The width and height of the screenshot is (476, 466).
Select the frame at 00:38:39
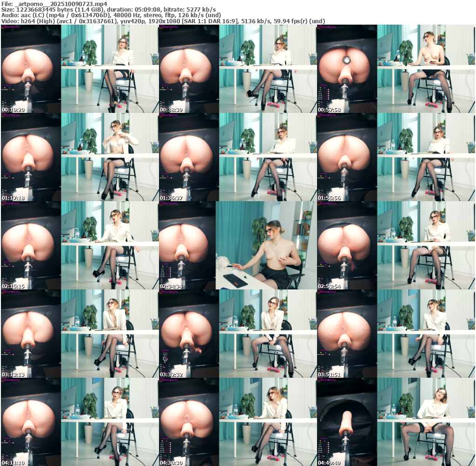[238, 69]
